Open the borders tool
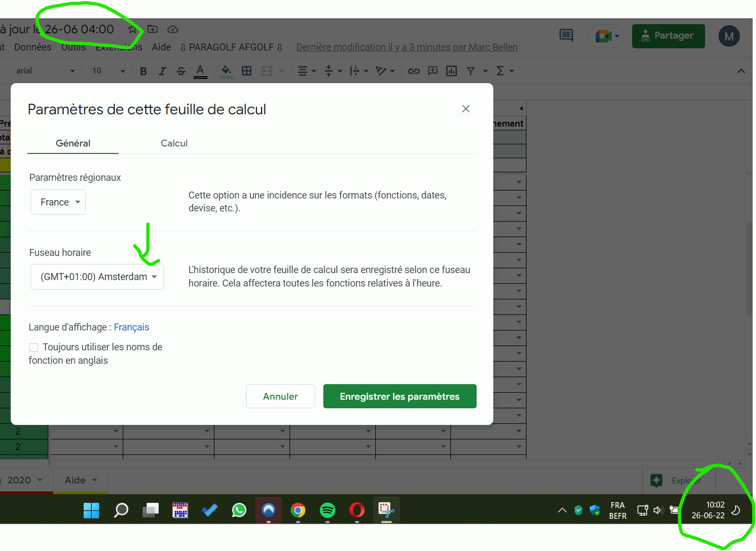The image size is (756, 551). pos(247,71)
